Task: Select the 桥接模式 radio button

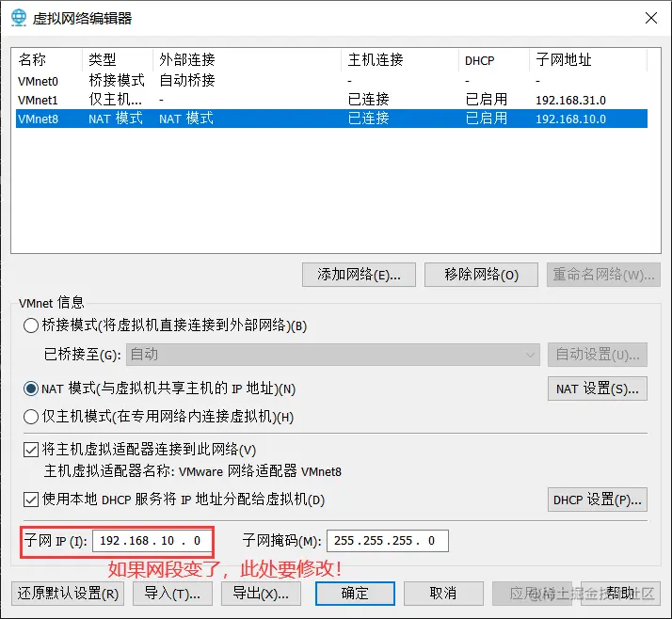Action: [x=31, y=325]
